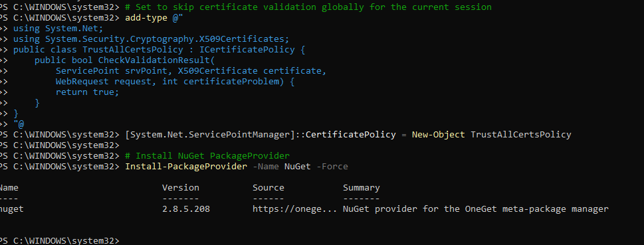Click the NuGet provider summary description text
644x245 pixels.
click(x=476, y=209)
